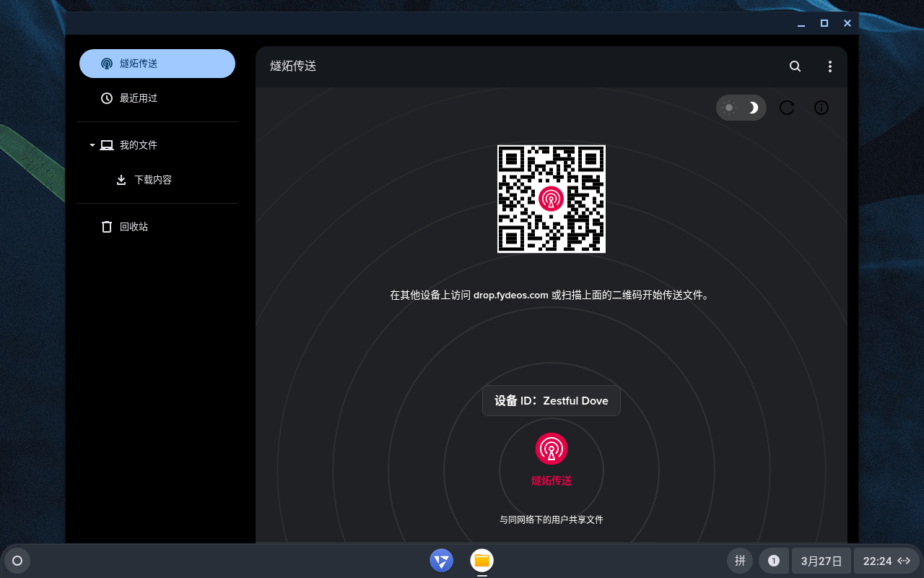Open the blue triangle app in shelf
Screen dimensions: 924x578
coord(441,561)
